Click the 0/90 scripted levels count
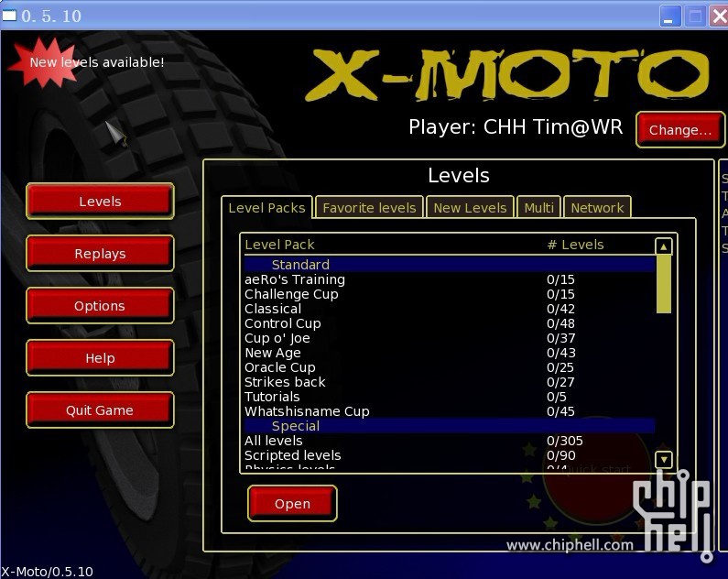 click(x=560, y=455)
